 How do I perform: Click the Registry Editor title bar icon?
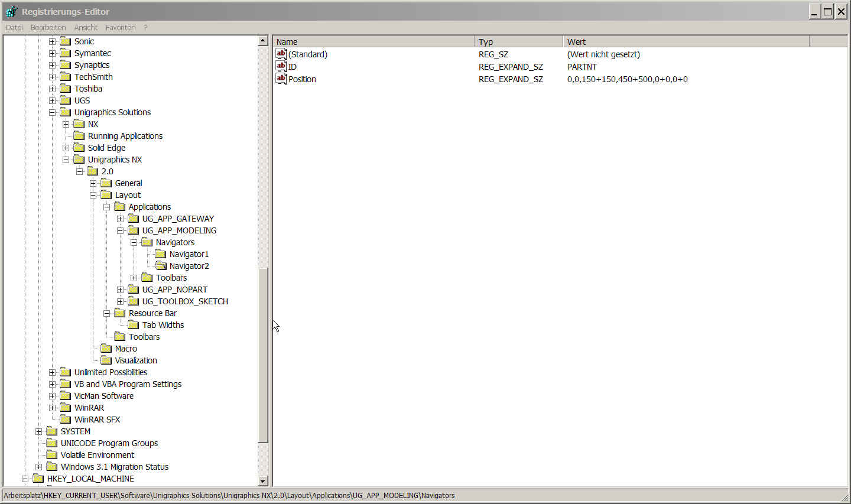[11, 11]
